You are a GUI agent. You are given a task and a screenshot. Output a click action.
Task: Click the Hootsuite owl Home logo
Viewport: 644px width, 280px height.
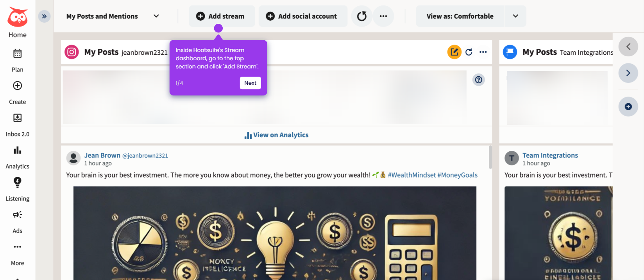18,17
